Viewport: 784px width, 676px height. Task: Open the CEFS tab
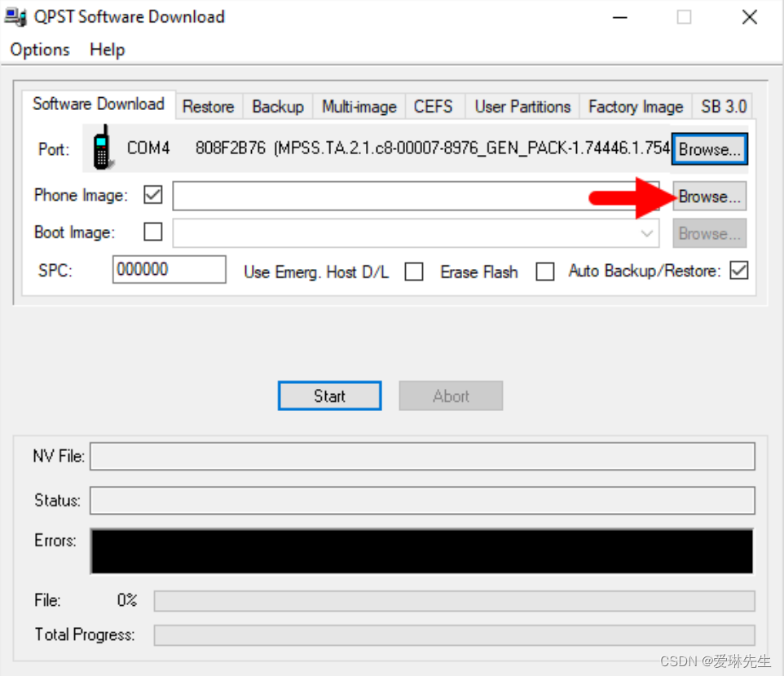434,107
